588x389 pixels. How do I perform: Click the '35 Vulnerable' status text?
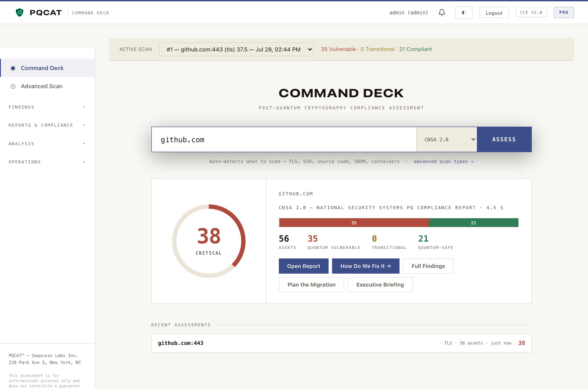click(x=338, y=49)
